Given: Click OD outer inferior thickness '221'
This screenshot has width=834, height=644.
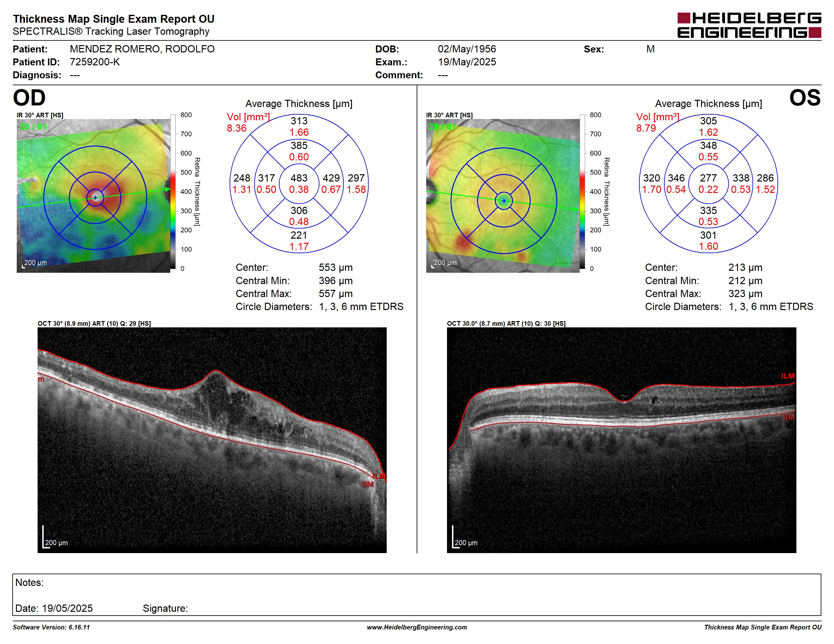Looking at the screenshot, I should (x=299, y=236).
